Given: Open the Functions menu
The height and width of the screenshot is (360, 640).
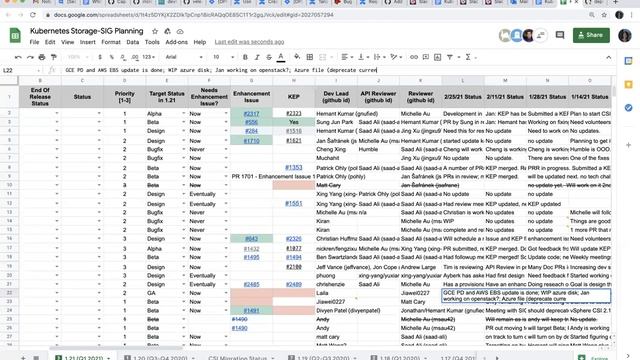Looking at the screenshot, I should tap(468, 57).
